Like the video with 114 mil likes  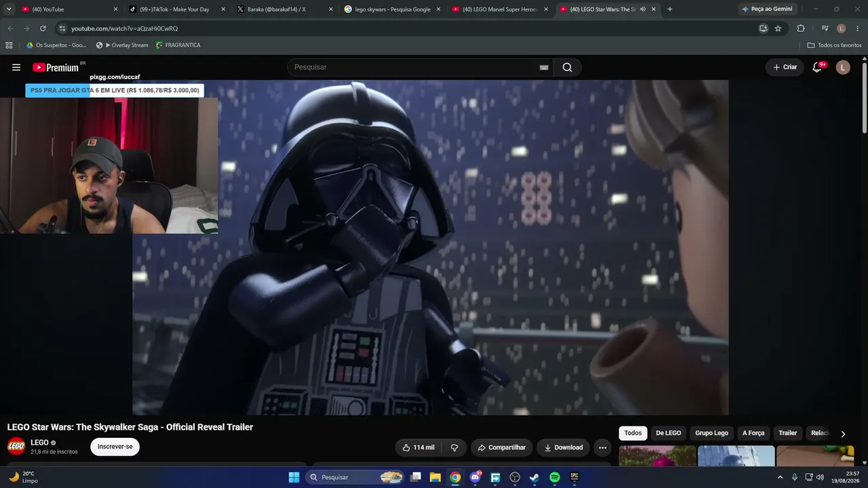point(418,447)
